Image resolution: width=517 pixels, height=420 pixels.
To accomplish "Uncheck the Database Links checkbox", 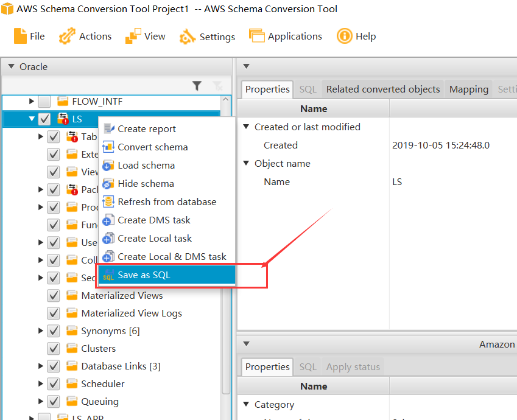I will click(x=54, y=366).
